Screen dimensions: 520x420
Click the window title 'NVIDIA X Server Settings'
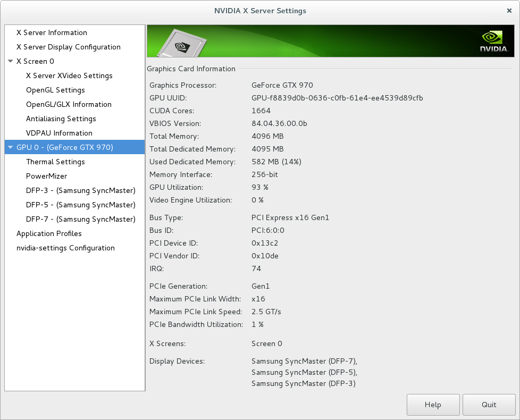(x=261, y=11)
